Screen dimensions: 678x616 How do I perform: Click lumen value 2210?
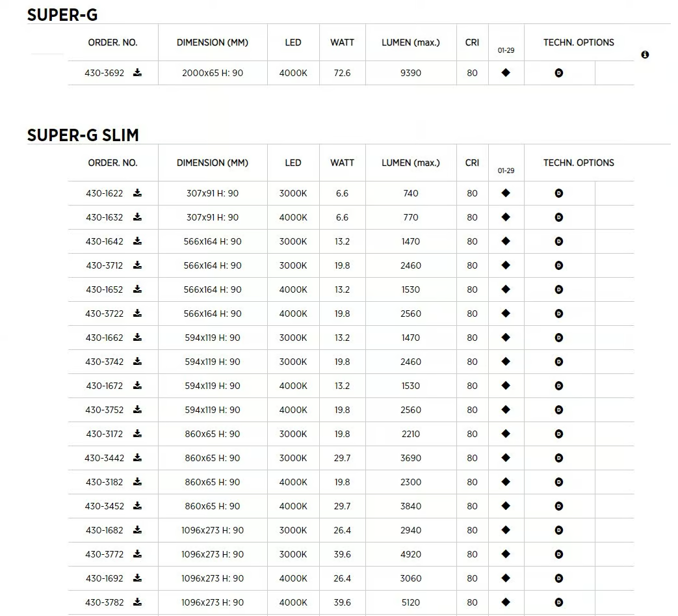(410, 434)
